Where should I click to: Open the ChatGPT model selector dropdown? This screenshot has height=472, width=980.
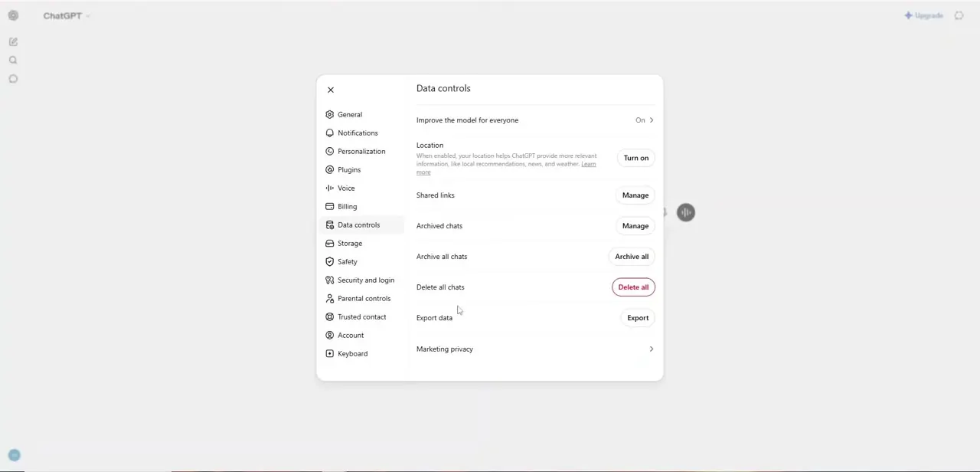[66, 15]
